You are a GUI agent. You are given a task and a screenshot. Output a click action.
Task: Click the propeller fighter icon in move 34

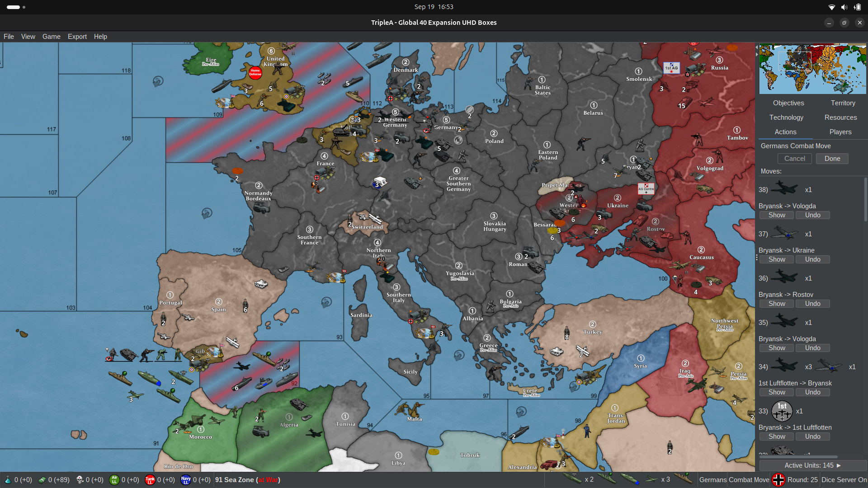(829, 366)
